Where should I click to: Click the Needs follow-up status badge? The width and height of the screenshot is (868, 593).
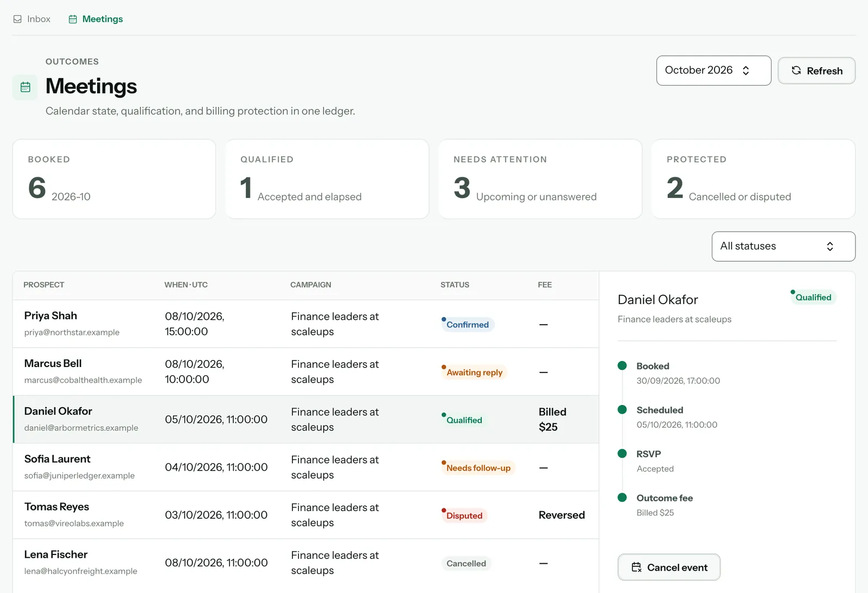478,468
